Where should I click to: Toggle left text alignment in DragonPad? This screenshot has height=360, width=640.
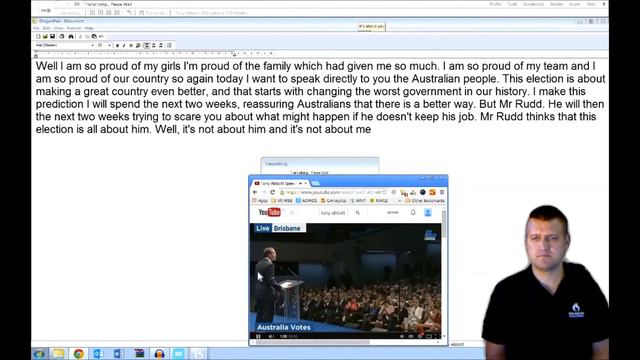[147, 45]
